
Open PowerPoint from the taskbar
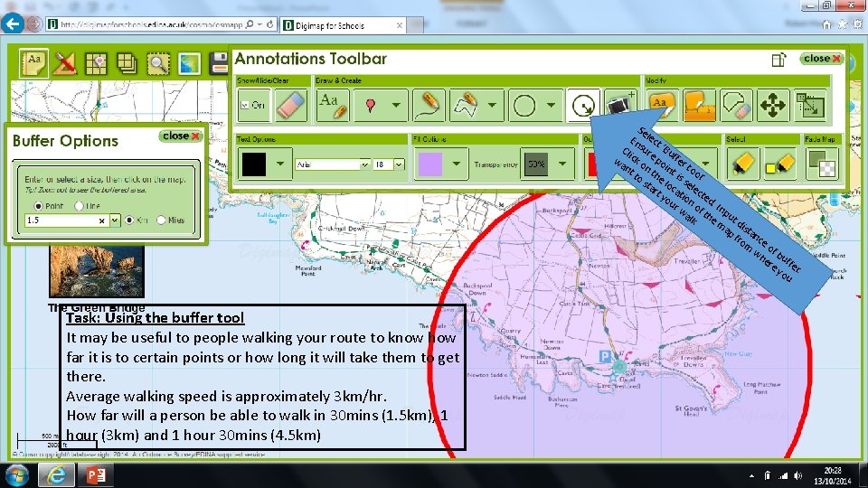[95, 474]
